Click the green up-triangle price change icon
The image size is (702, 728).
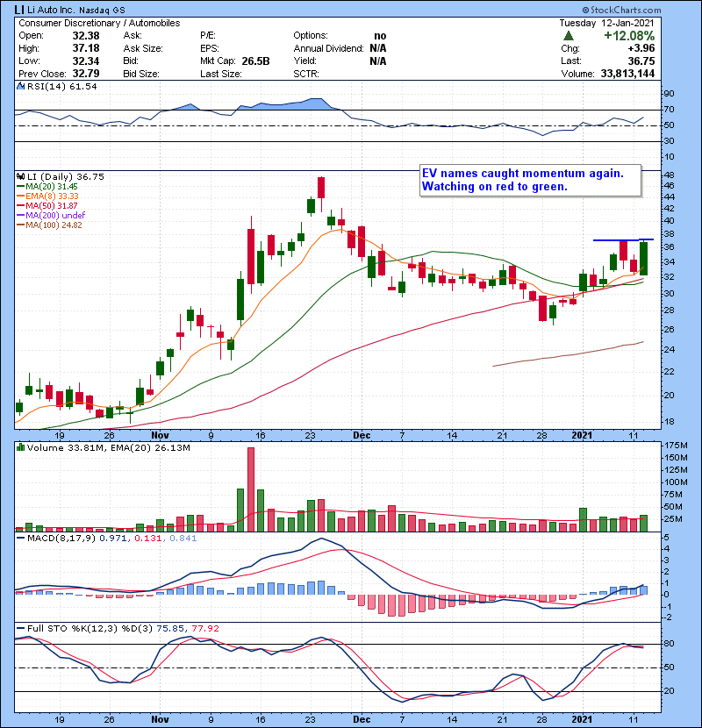[x=569, y=36]
